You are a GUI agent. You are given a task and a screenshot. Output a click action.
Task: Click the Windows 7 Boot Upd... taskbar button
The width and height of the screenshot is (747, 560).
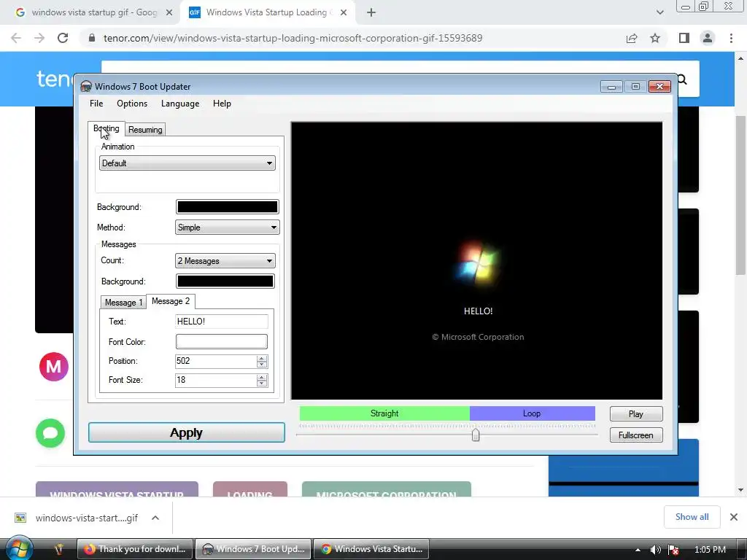[253, 549]
